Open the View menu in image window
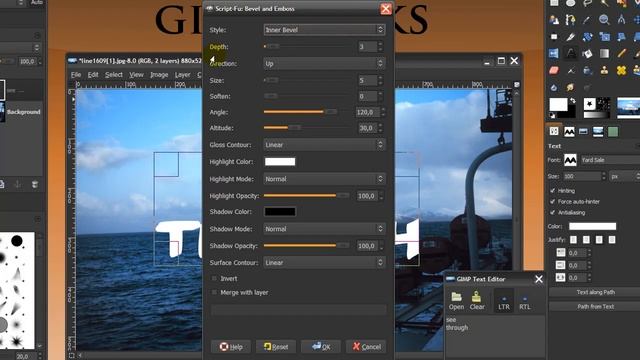 coord(136,75)
